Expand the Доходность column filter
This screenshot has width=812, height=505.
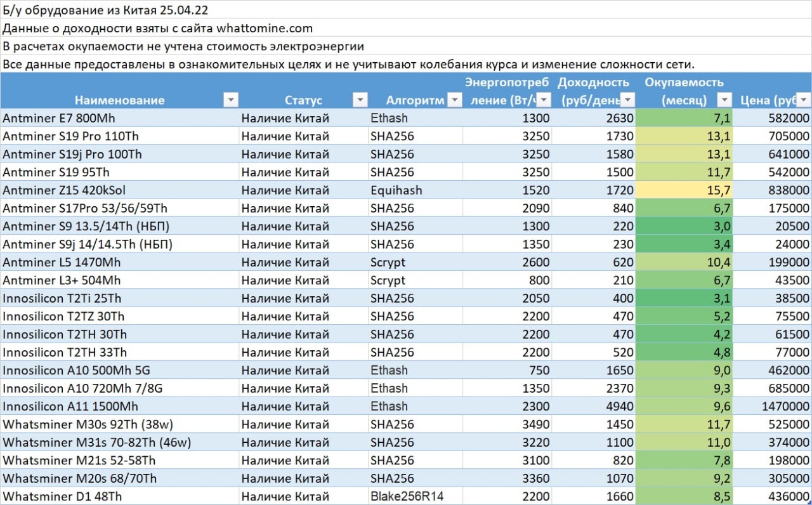627,100
